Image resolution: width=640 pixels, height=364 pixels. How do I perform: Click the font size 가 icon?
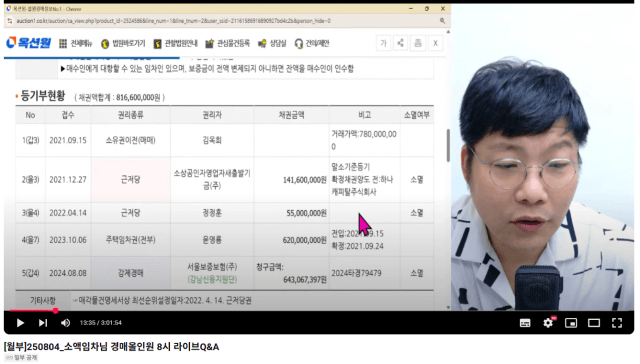click(383, 43)
